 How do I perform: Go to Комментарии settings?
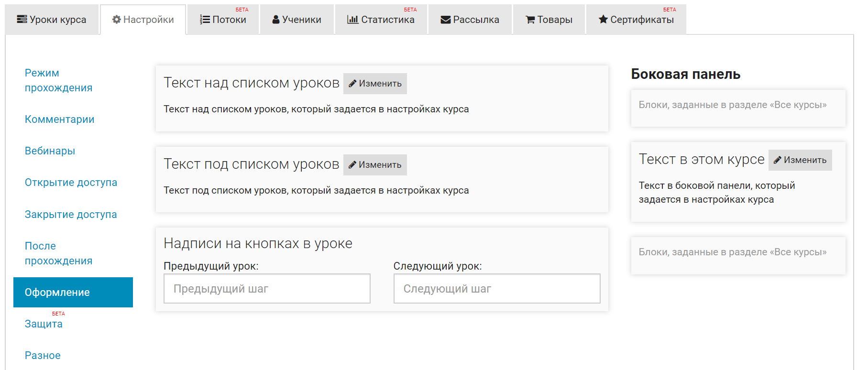[59, 120]
